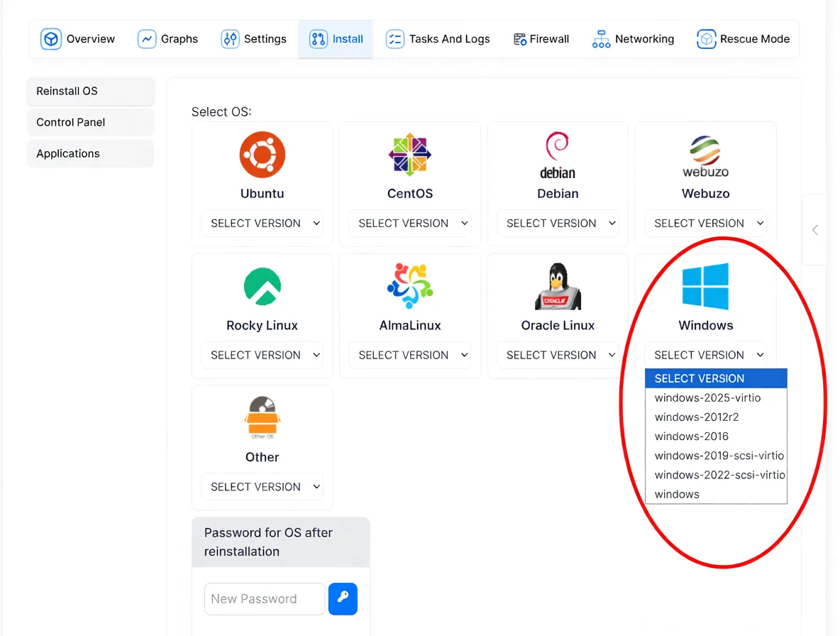This screenshot has width=840, height=636.
Task: Open the Ubuntu version dropdown
Action: (x=262, y=223)
